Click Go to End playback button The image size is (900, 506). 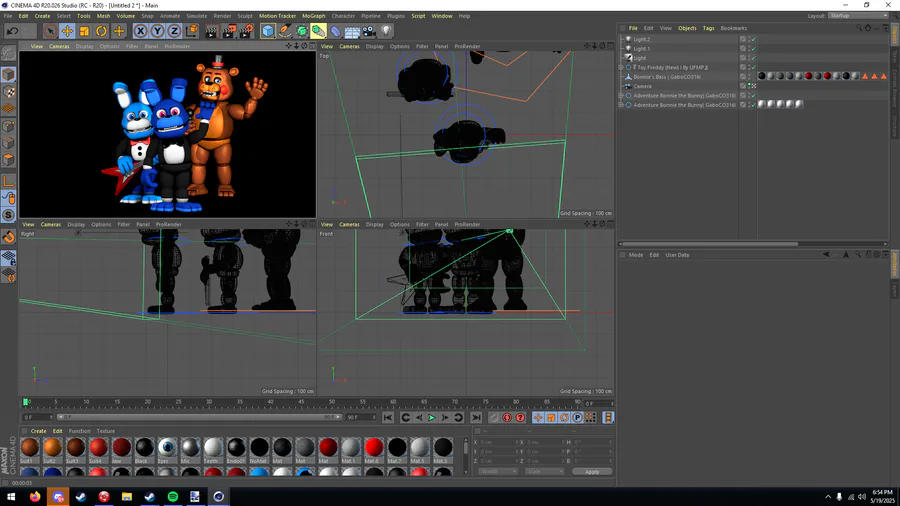476,418
